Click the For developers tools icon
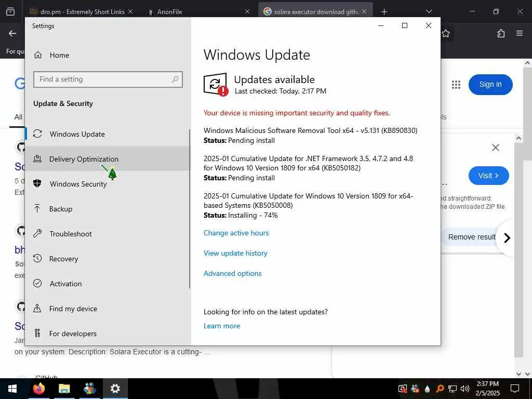 coord(37,333)
